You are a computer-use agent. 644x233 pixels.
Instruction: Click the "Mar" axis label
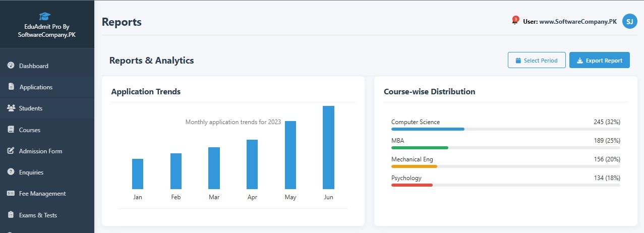214,197
